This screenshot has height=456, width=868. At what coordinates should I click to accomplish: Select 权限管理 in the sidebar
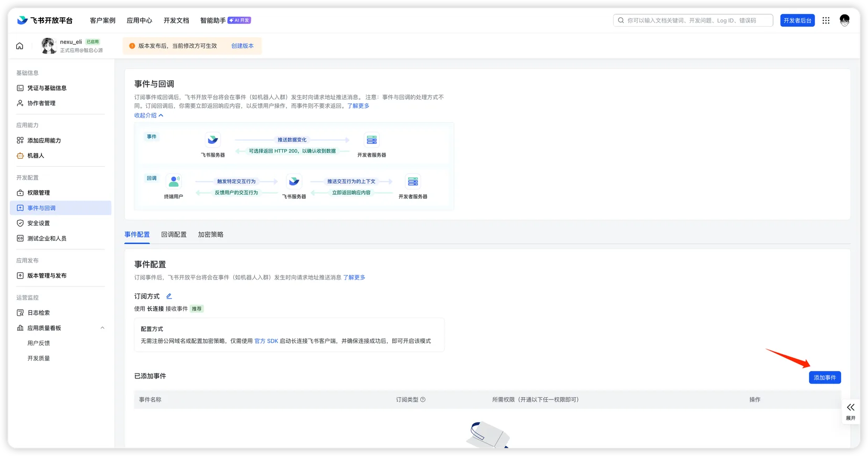click(38, 193)
